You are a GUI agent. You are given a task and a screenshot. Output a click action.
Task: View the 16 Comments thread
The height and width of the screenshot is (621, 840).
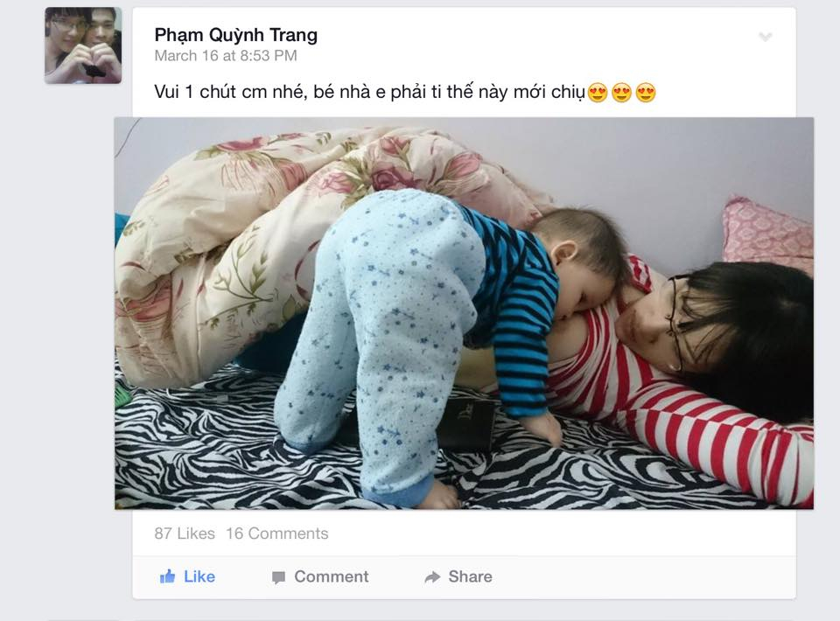coord(277,534)
